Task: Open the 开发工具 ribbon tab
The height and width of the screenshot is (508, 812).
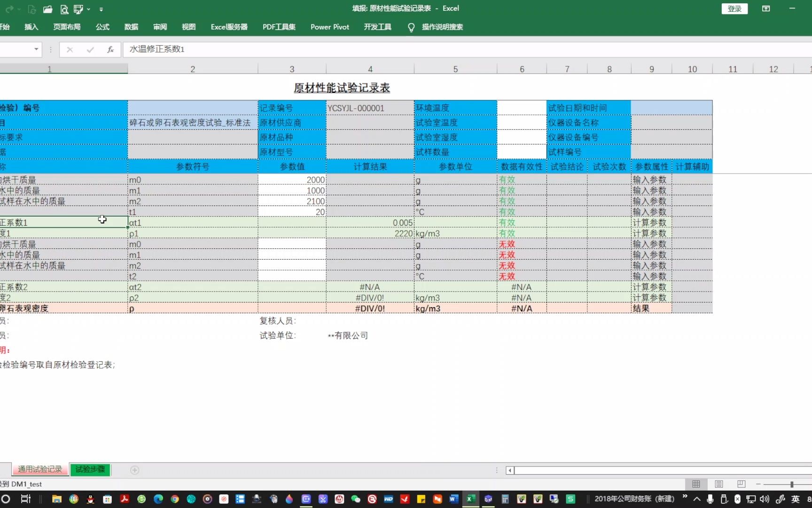Action: coord(377,27)
